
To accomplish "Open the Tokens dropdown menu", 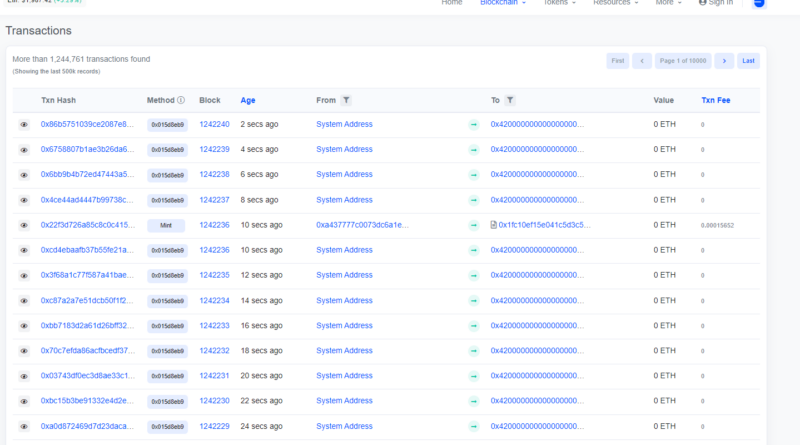I will point(559,3).
